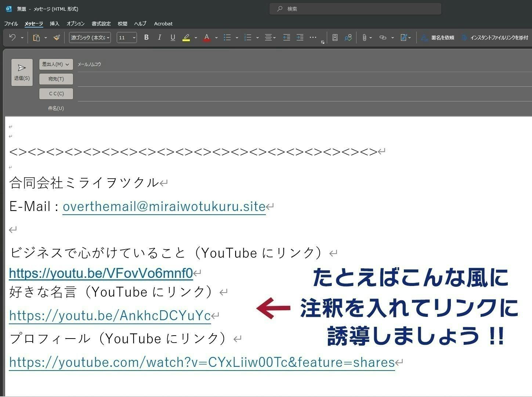Click the Check Names icon
Image resolution: width=532 pixels, height=397 pixels.
click(x=348, y=37)
